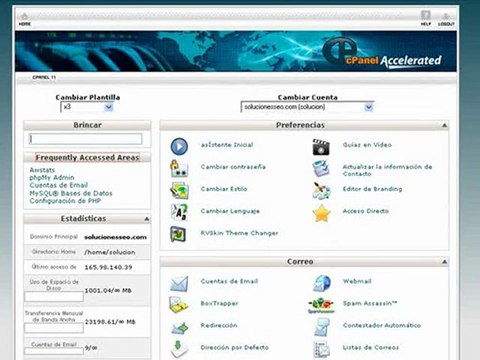
Task: Collapse the Preferencias section
Action: pos(444,125)
